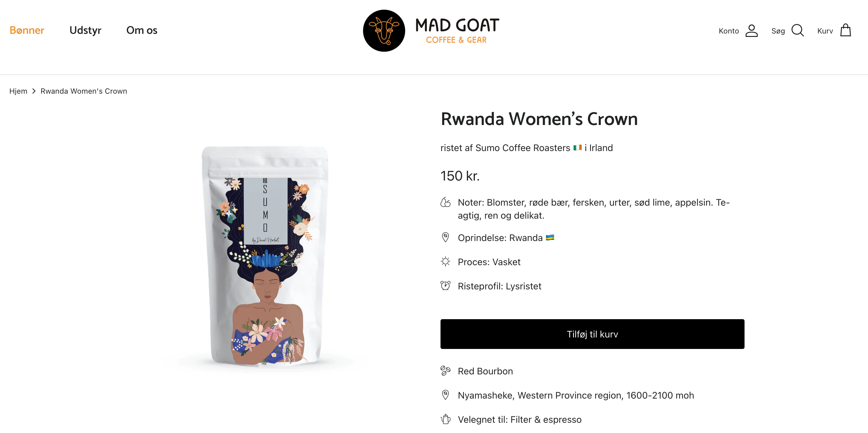This screenshot has height=433, width=868.
Task: Click the coffee bag product image
Action: point(265,256)
